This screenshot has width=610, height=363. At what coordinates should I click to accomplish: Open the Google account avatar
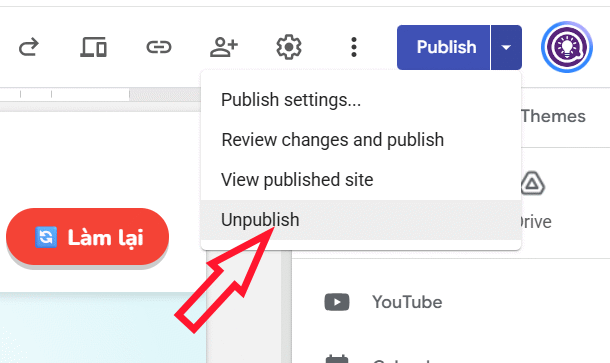[x=567, y=47]
